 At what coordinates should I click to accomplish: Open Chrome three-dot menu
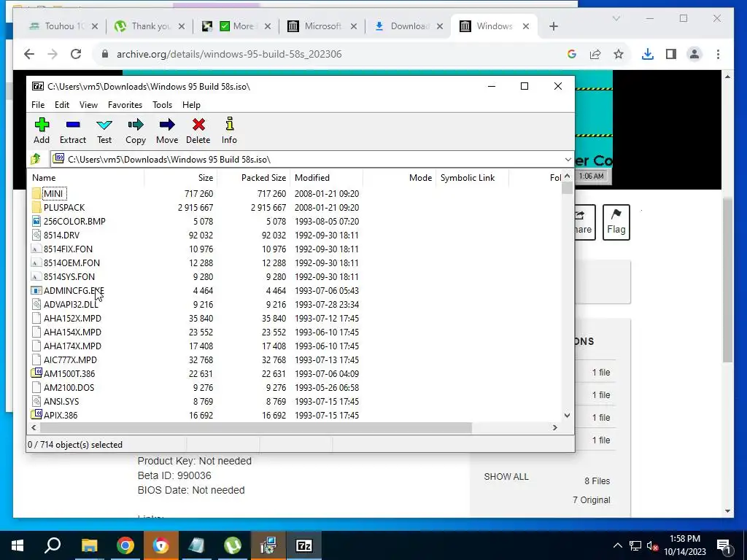pyautogui.click(x=718, y=54)
